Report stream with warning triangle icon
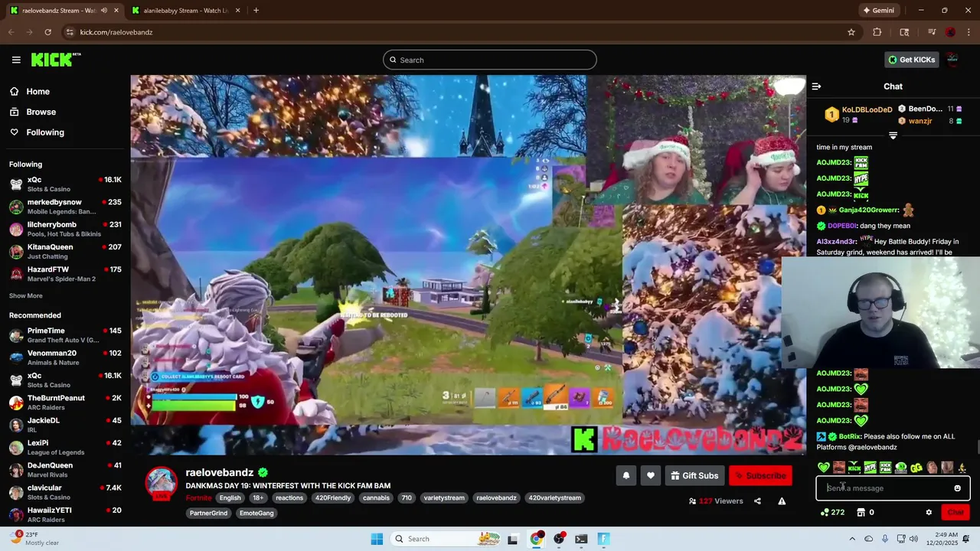The width and height of the screenshot is (980, 551). click(782, 501)
